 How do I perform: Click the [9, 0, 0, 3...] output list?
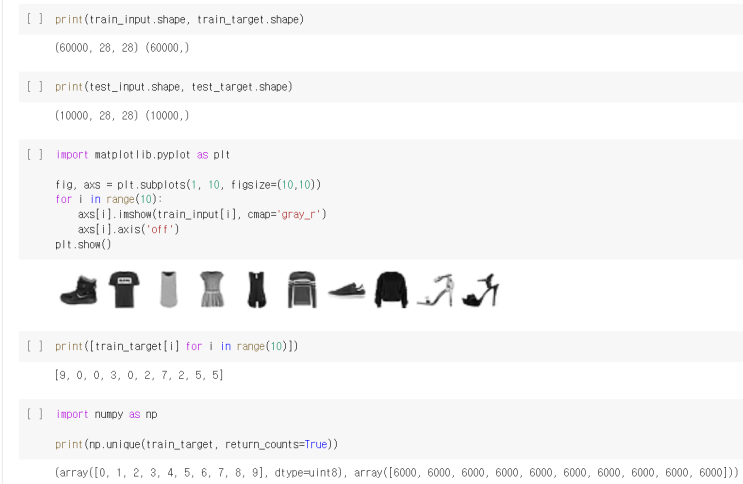(138, 374)
